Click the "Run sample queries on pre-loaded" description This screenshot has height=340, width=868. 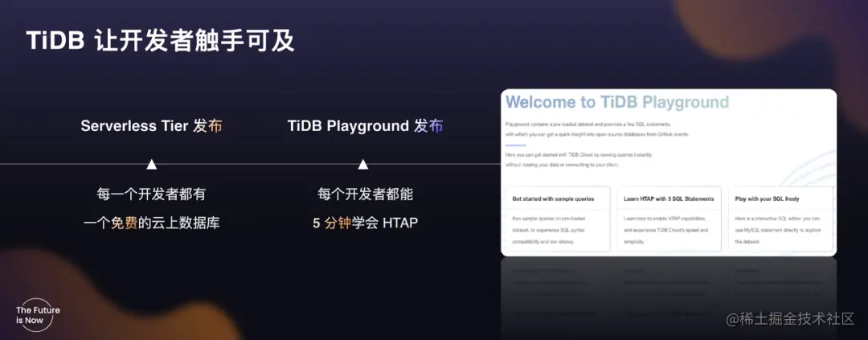[551, 230]
